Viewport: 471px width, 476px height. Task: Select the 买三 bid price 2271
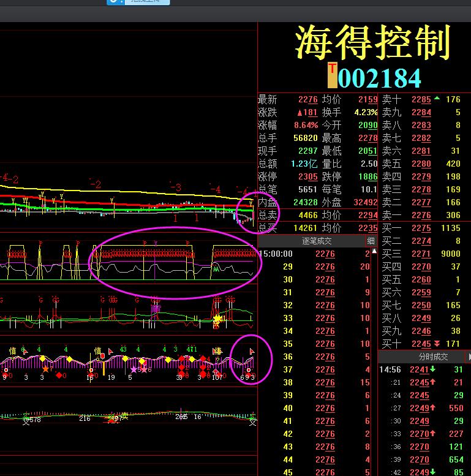pos(421,254)
